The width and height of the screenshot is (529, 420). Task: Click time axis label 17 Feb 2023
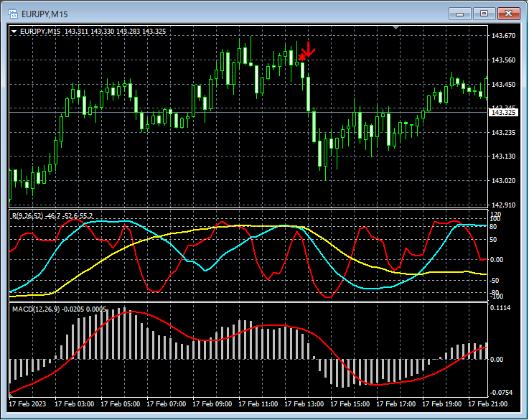27,403
